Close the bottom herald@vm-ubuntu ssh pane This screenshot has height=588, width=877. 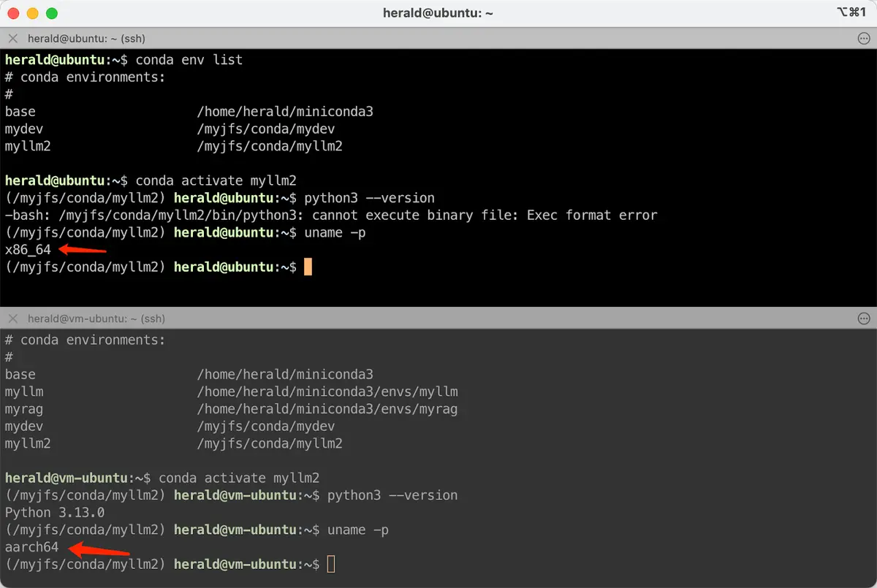(12, 318)
